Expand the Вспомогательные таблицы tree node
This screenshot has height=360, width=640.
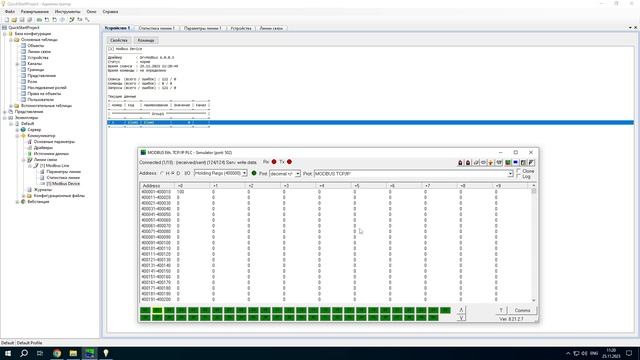point(11,106)
